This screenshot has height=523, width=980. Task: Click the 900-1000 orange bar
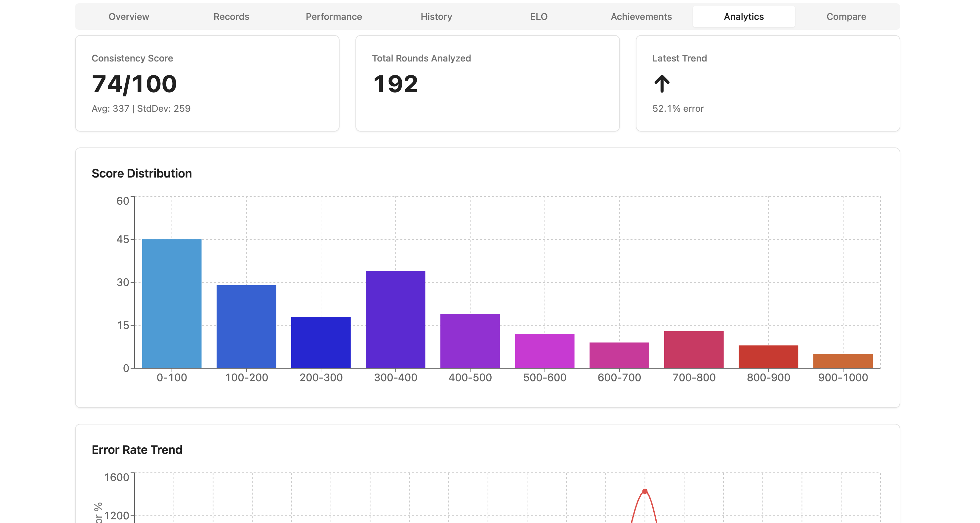click(x=843, y=361)
